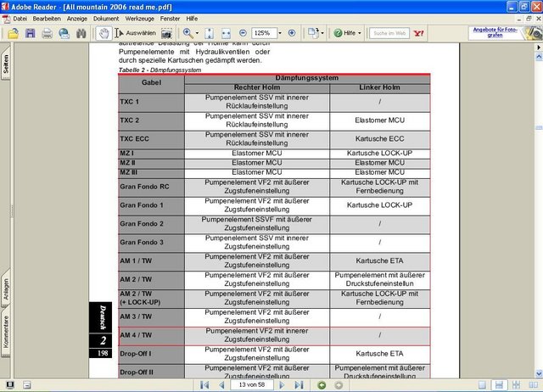Image resolution: width=543 pixels, height=392 pixels.
Task: Go to first page button
Action: 204,385
